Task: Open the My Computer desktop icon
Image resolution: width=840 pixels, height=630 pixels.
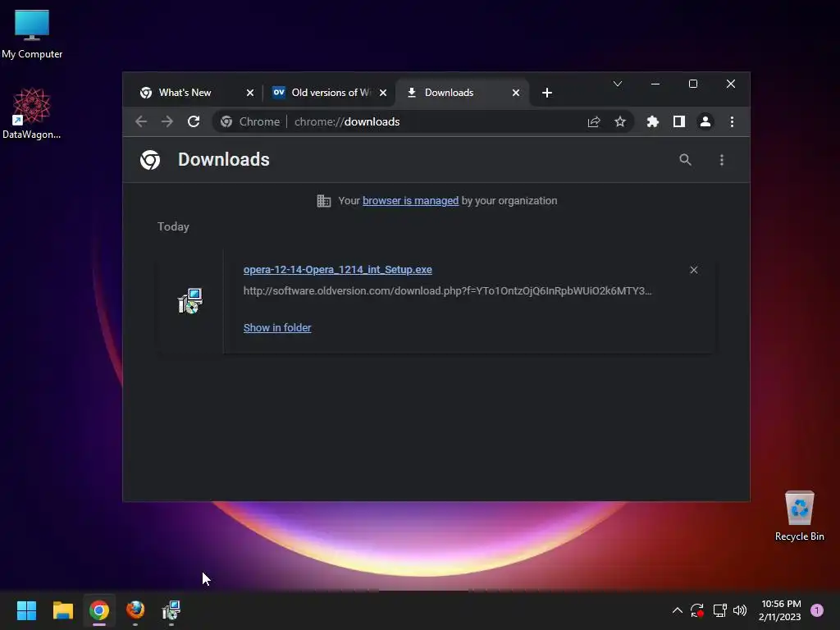Action: (x=32, y=34)
